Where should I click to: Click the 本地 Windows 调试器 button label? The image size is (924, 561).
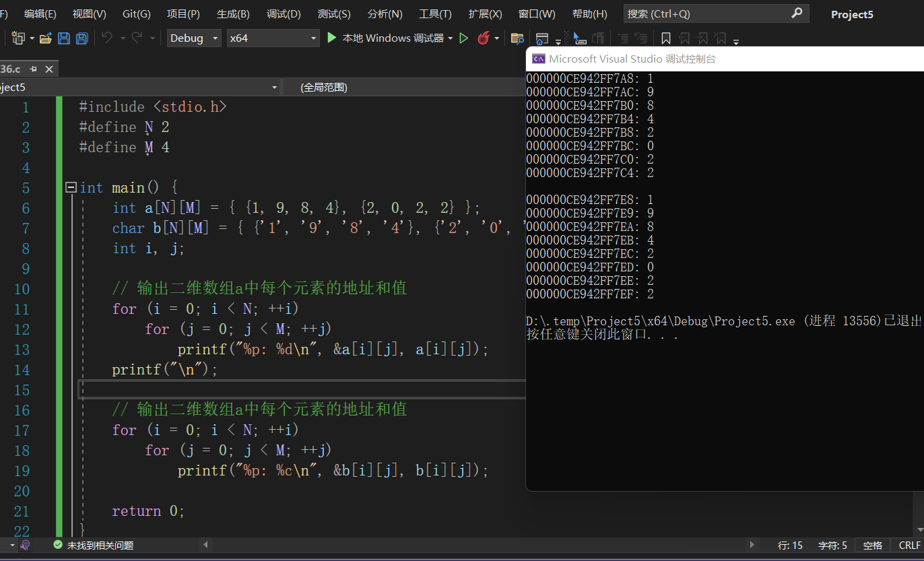pyautogui.click(x=393, y=38)
